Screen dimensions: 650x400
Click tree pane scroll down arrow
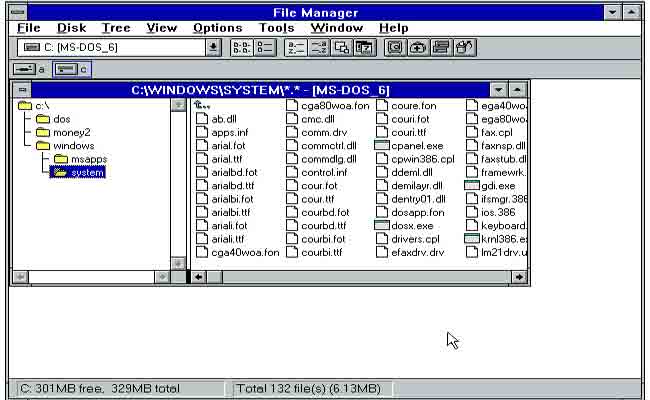coord(178,264)
